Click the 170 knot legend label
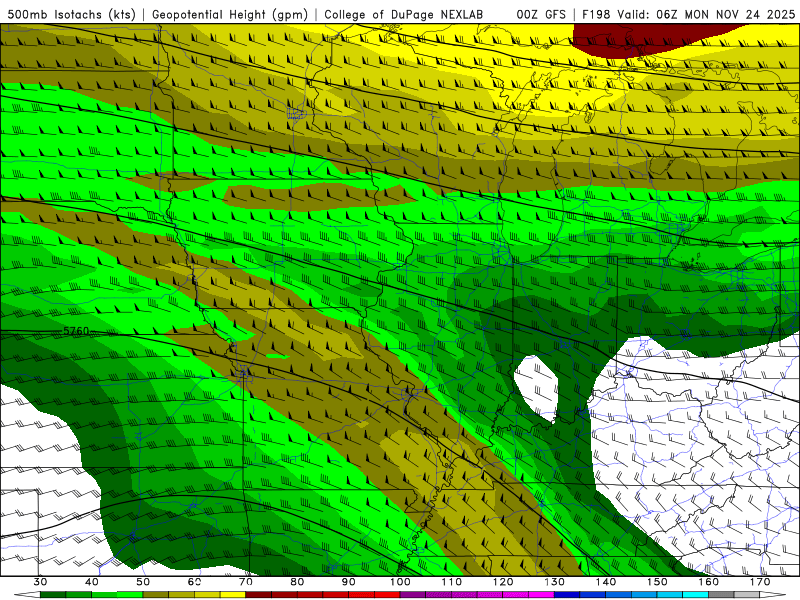The image size is (800, 600). [x=760, y=582]
